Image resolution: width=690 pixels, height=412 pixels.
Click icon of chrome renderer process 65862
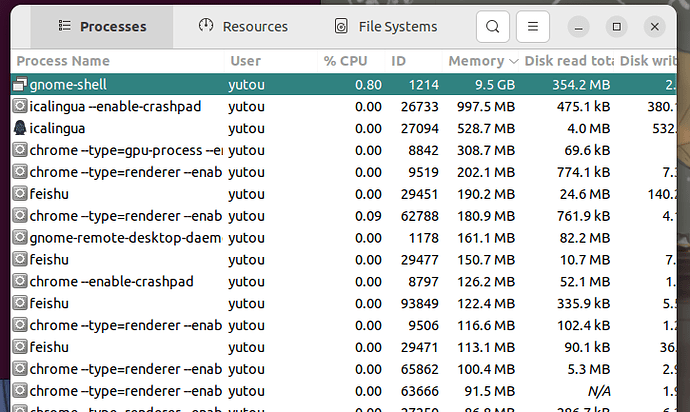(x=20, y=368)
